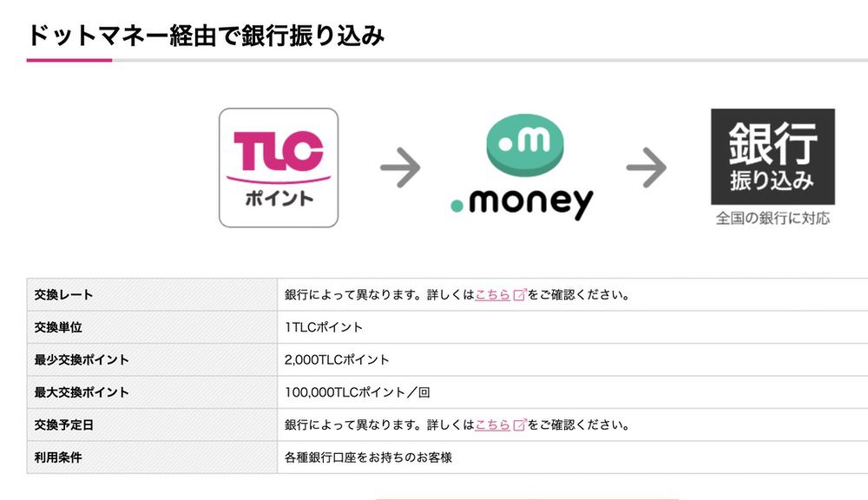The height and width of the screenshot is (500, 868).
Task: Click the 銀行振り込み bank transfer icon
Action: (771, 156)
